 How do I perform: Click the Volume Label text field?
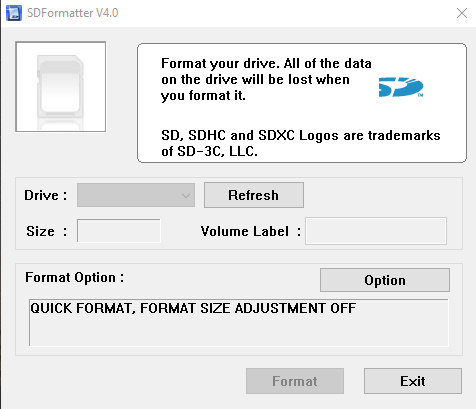tap(376, 231)
